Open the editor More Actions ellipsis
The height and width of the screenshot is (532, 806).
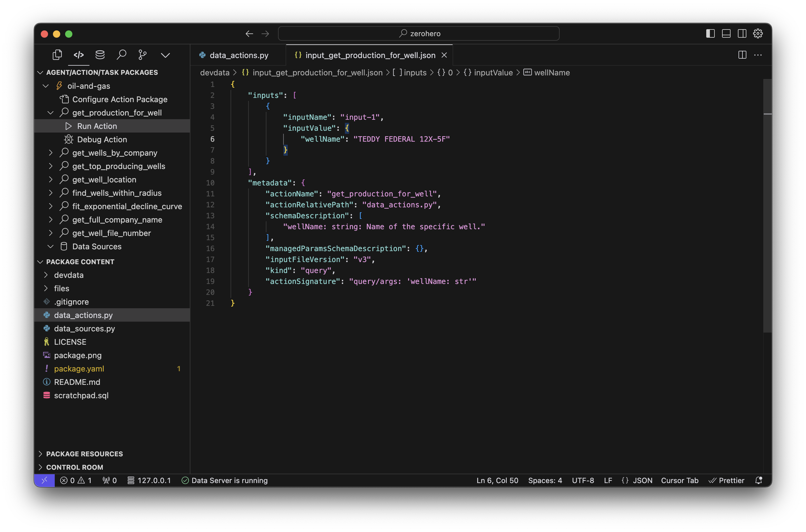pos(758,55)
